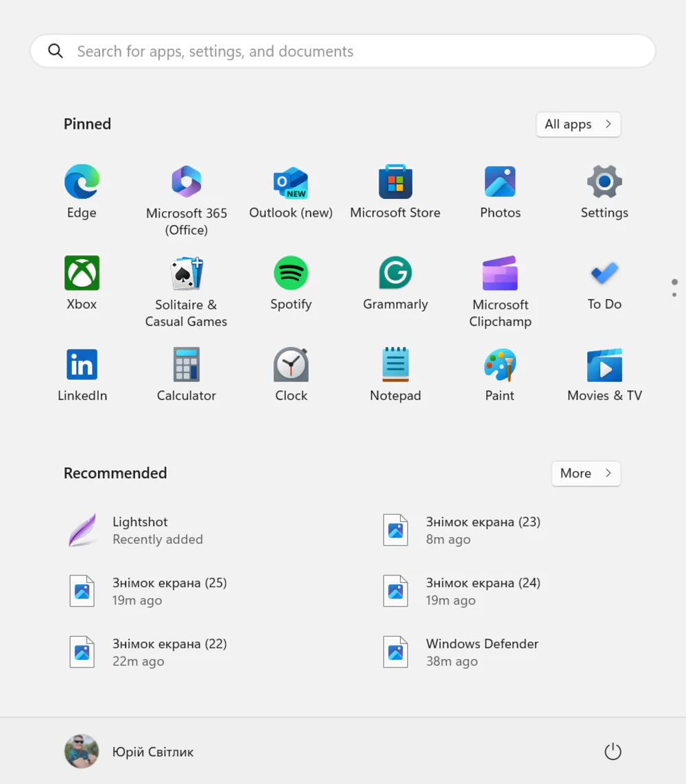The image size is (686, 784).
Task: Open the Calculator app
Action: (x=187, y=375)
